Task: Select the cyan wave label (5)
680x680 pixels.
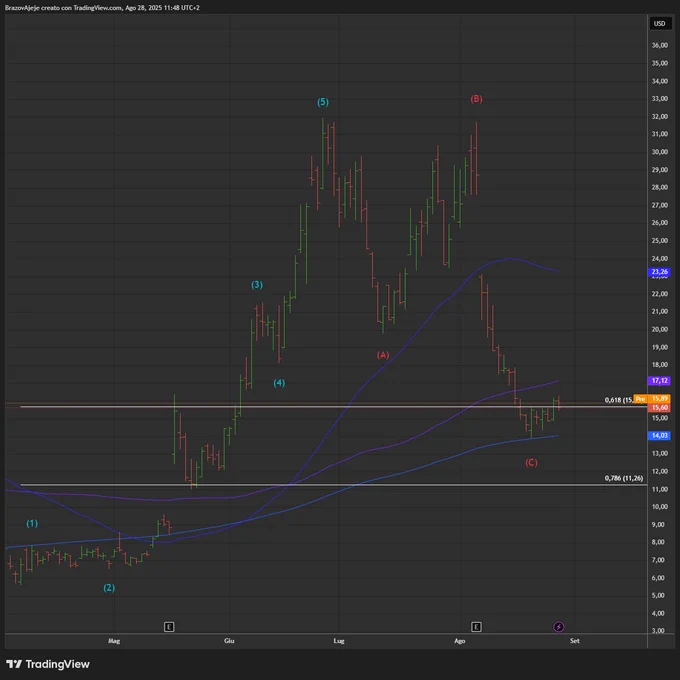Action: click(323, 102)
